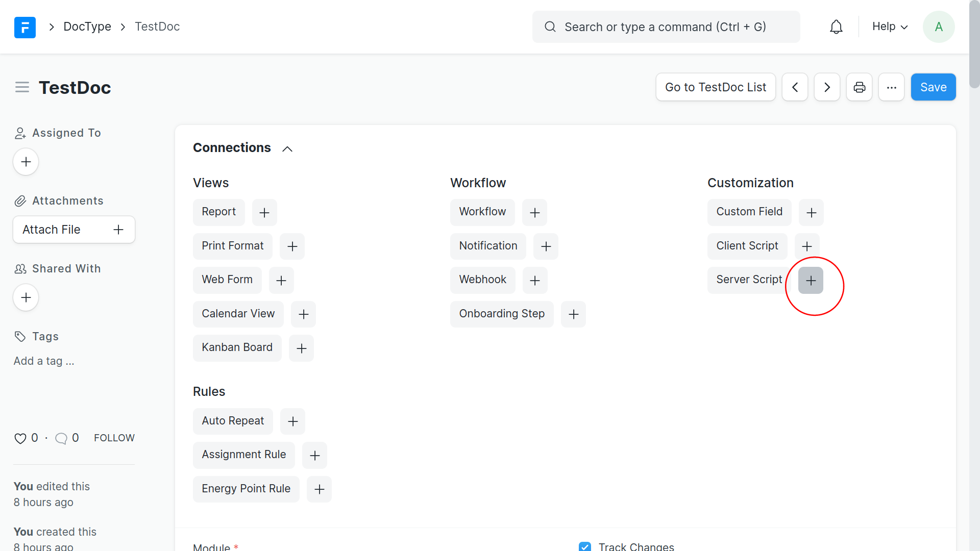
Task: Add assignee with plus under Assigned To
Action: 26,162
